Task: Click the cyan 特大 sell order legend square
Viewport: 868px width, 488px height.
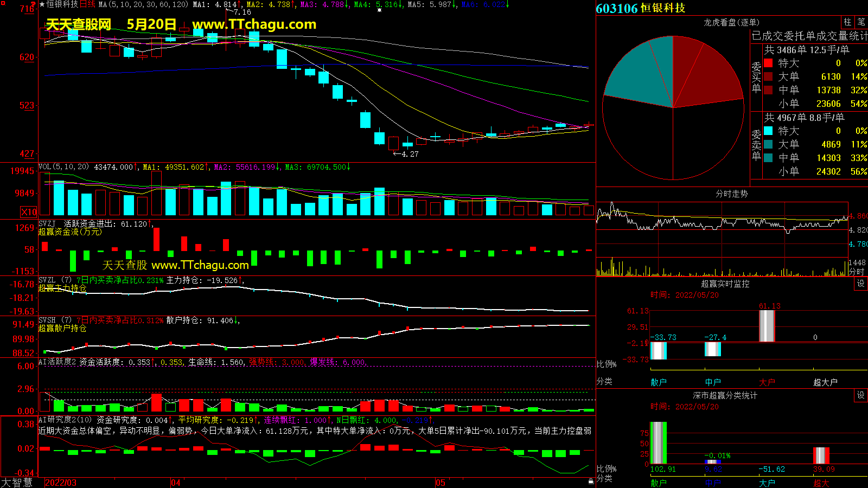Action: point(768,131)
